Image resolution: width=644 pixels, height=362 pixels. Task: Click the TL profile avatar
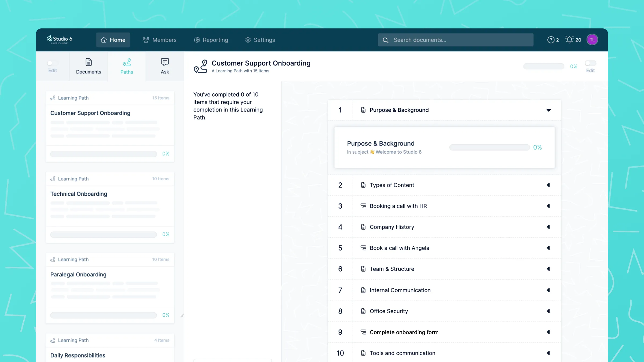pos(592,39)
